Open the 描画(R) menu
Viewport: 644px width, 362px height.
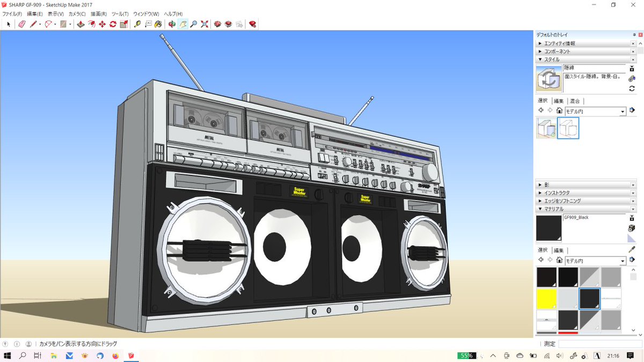(x=99, y=13)
